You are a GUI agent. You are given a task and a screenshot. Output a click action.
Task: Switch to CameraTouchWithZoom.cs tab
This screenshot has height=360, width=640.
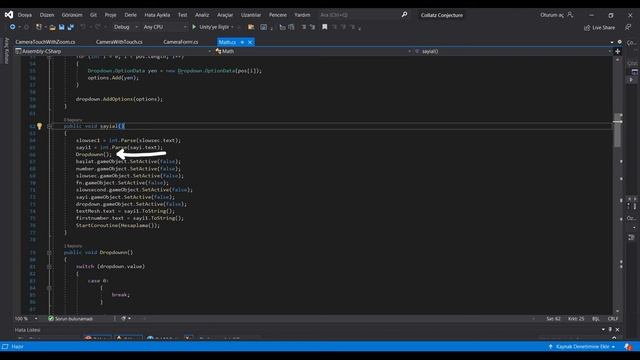pos(45,42)
